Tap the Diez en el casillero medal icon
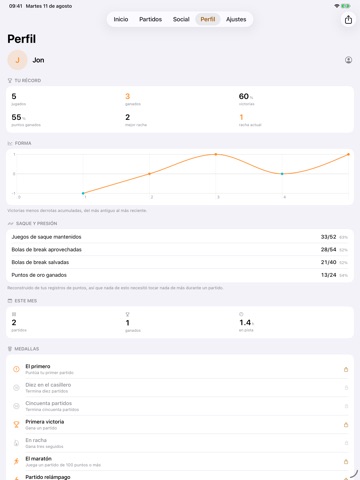The height and width of the screenshot is (480, 360). 16,388
